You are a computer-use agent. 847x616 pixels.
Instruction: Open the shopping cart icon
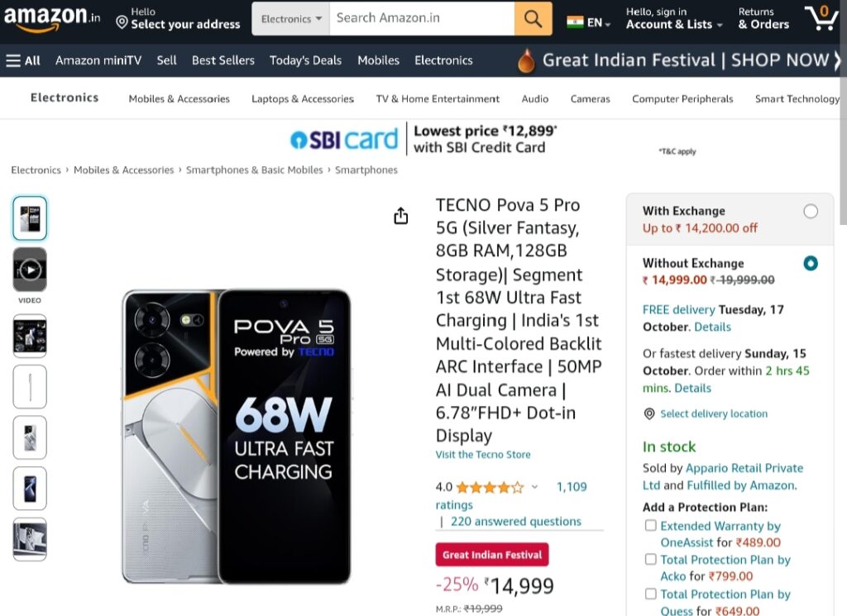pos(821,18)
